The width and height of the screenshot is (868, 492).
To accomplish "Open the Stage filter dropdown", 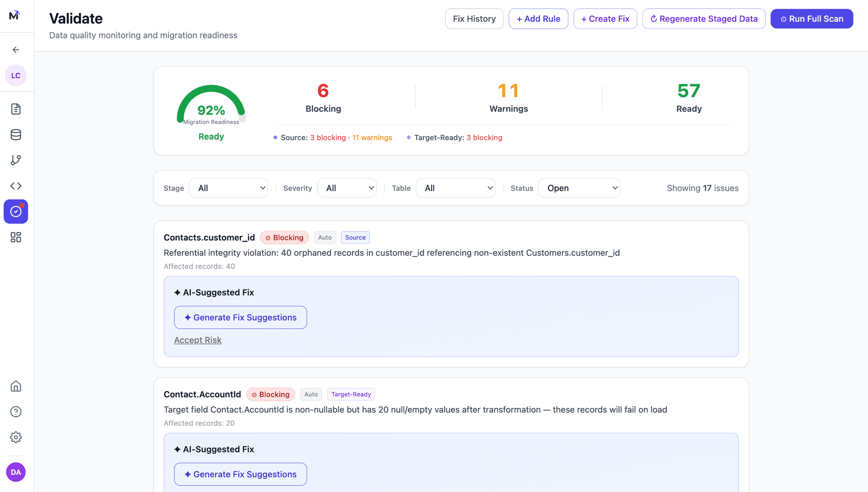I will (228, 187).
